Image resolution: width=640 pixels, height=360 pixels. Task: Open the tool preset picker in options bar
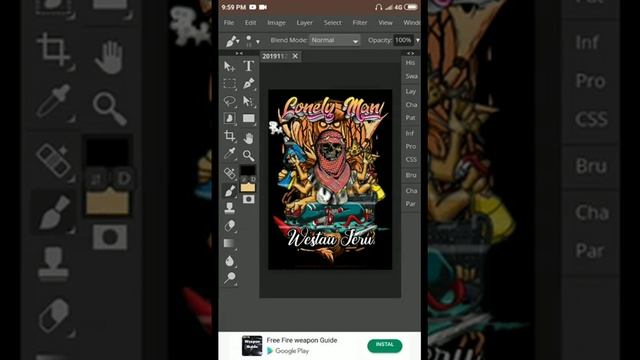[x=233, y=41]
